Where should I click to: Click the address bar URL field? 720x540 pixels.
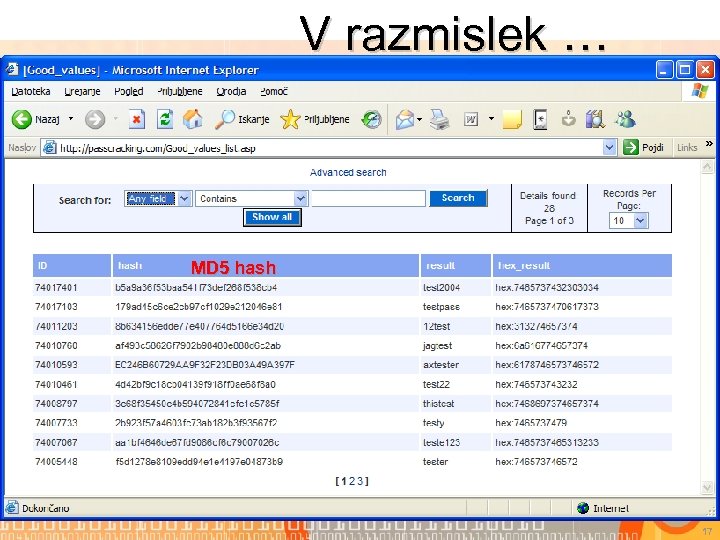click(329, 147)
